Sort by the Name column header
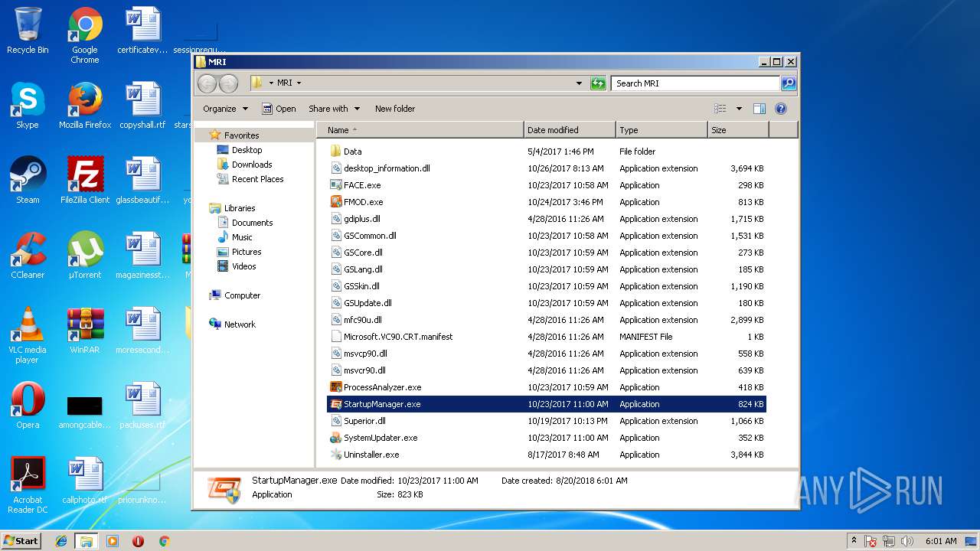 [x=420, y=130]
